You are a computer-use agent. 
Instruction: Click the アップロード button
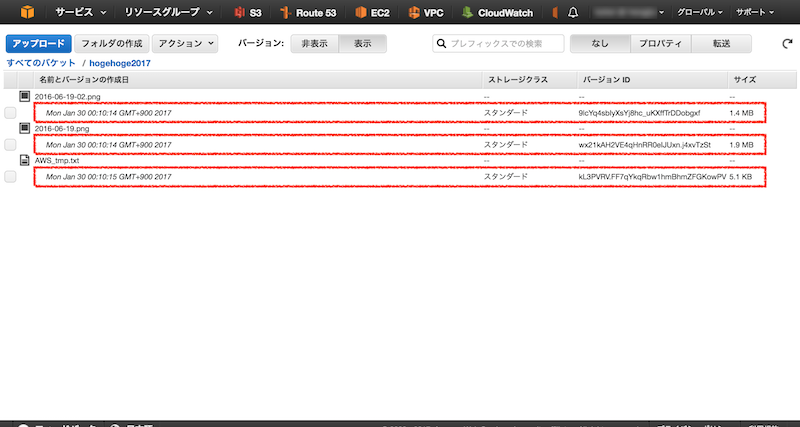click(39, 44)
